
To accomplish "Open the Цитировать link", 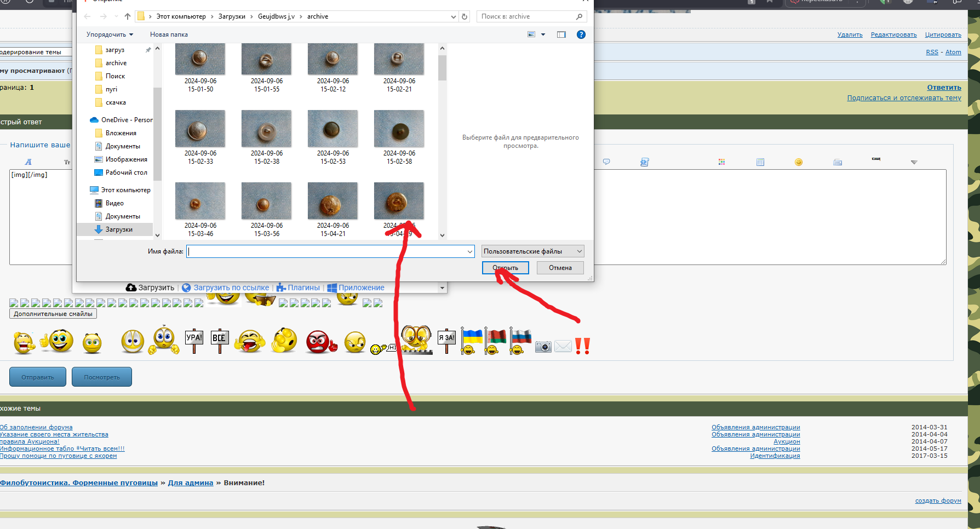I will 943,34.
